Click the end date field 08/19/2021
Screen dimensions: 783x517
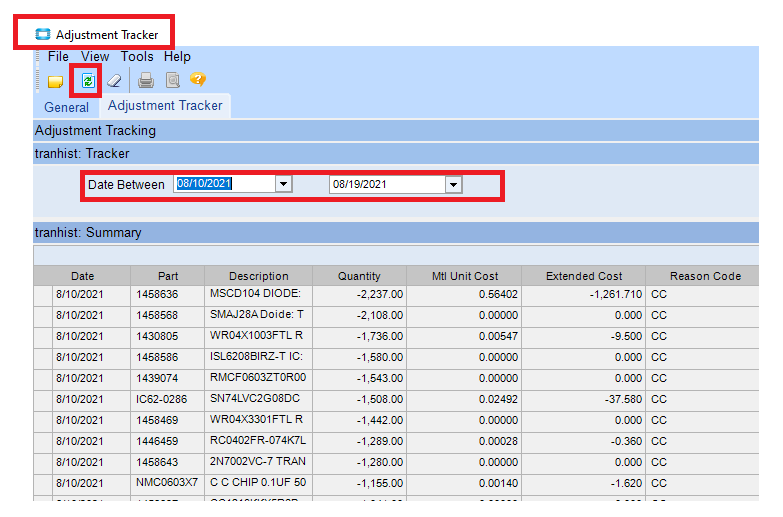388,184
